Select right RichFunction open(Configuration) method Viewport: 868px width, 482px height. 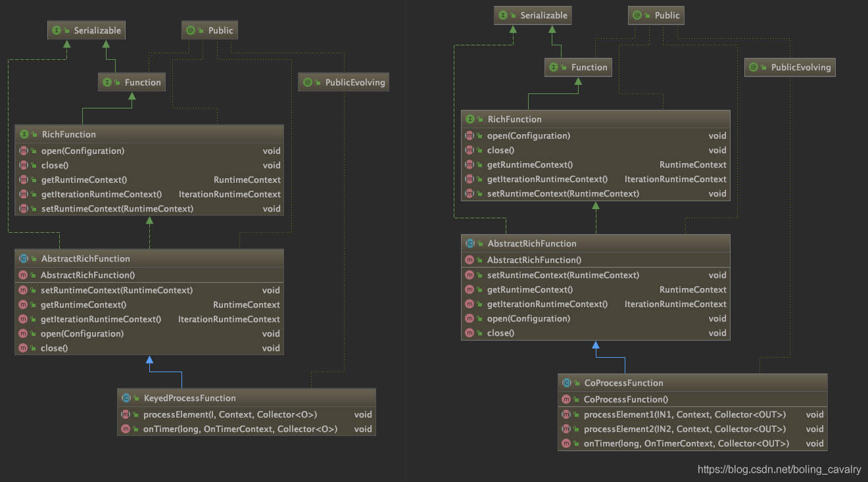[x=529, y=135]
